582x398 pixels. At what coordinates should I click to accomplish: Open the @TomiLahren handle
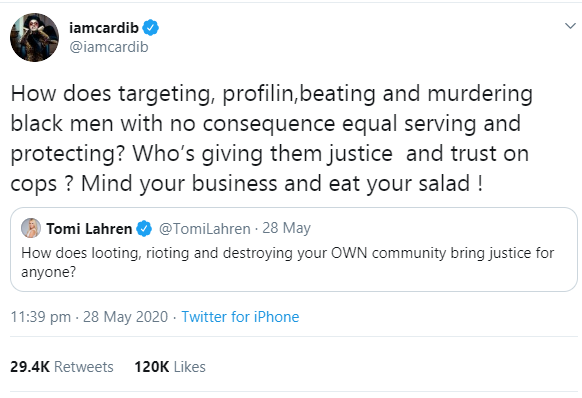pos(205,229)
